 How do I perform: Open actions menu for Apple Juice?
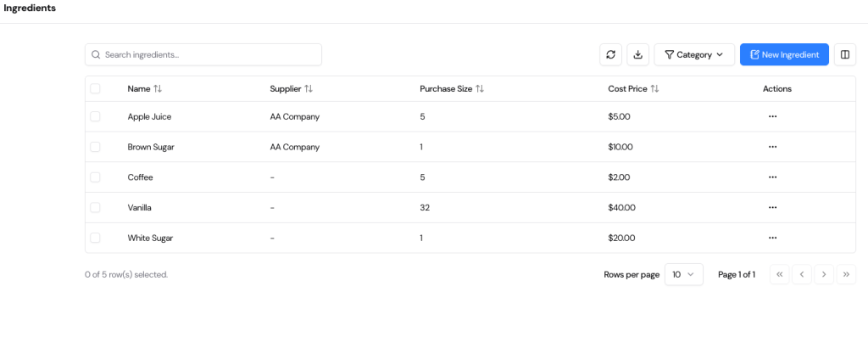[772, 116]
